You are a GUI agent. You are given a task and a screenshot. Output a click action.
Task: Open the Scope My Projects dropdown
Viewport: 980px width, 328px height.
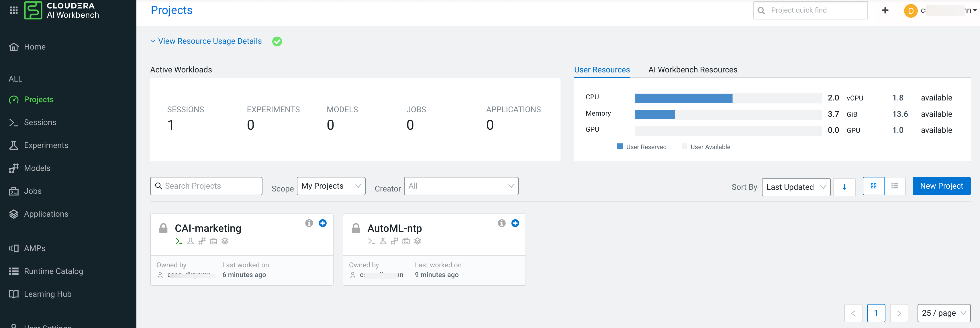[331, 186]
